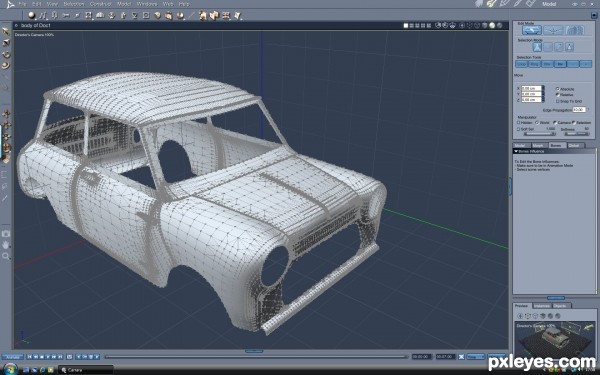600x375 pixels.
Task: Select the hand pan tool in left toolbar
Action: (x=6, y=245)
